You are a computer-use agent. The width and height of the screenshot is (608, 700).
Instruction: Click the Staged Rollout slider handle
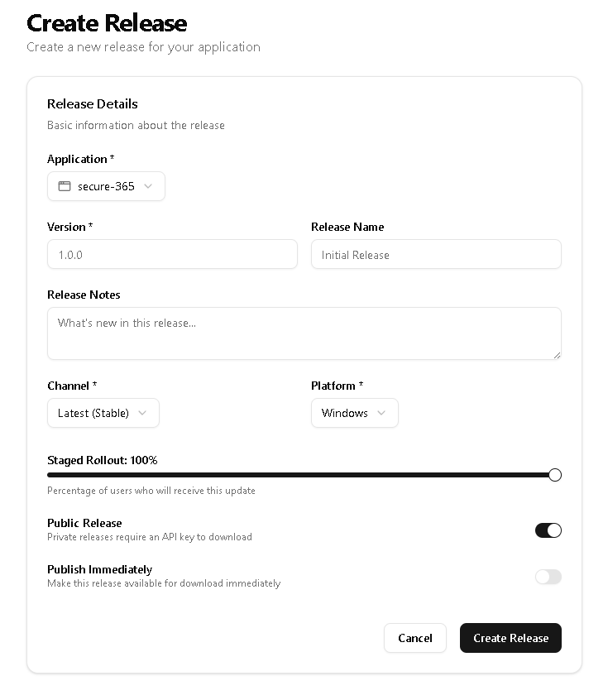555,475
